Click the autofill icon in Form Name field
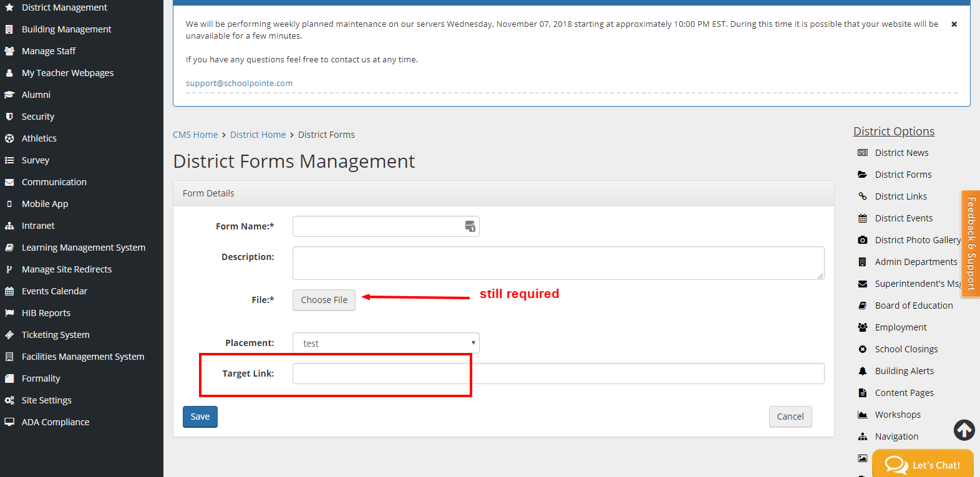Viewport: 980px width, 477px height. click(x=470, y=226)
